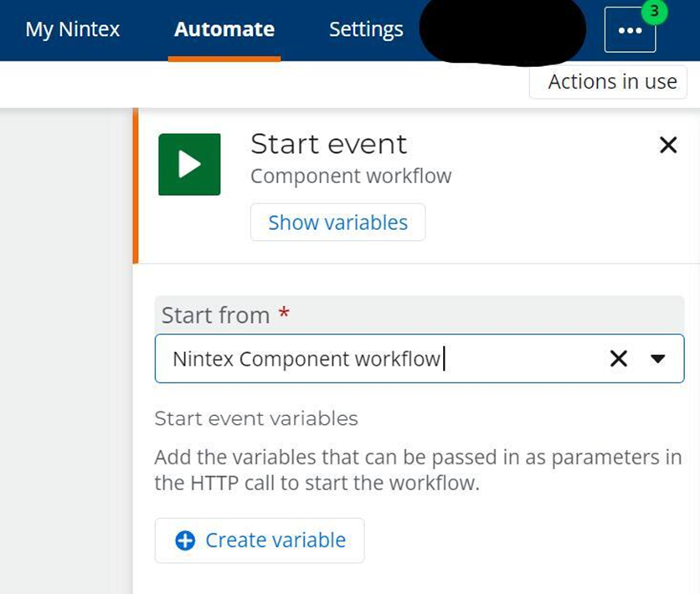Click the Actions in use button

pyautogui.click(x=608, y=82)
